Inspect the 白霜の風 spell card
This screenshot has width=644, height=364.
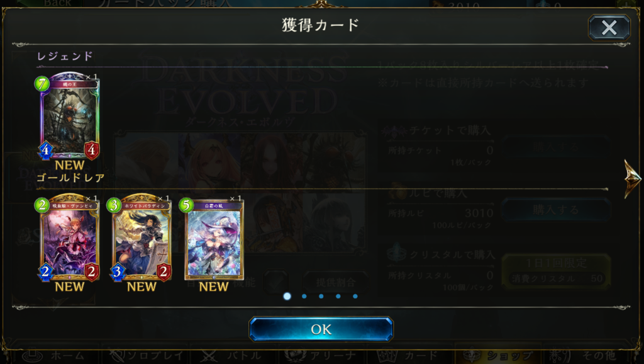[x=214, y=239]
